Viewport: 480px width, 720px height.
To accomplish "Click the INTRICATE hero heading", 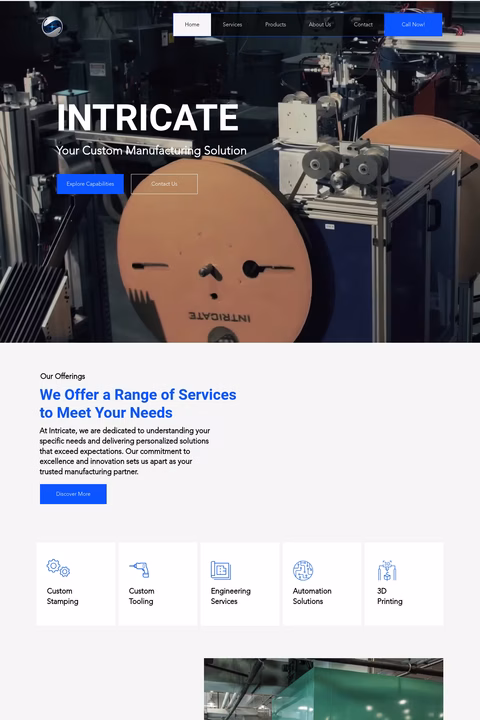I will (147, 118).
